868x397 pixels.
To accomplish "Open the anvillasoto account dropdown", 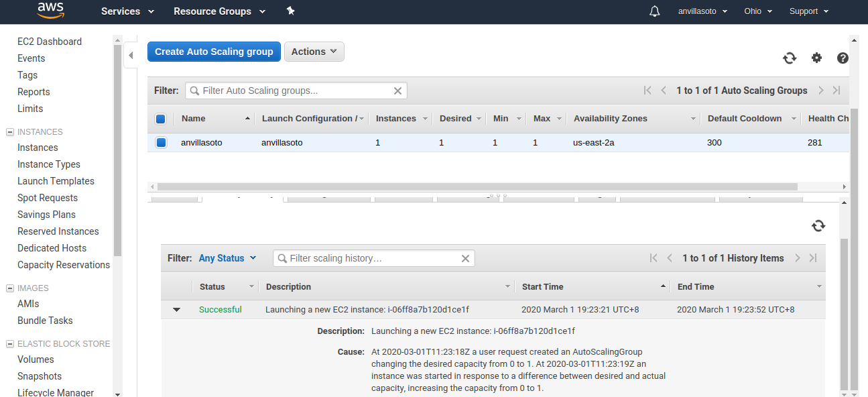I will [x=702, y=11].
